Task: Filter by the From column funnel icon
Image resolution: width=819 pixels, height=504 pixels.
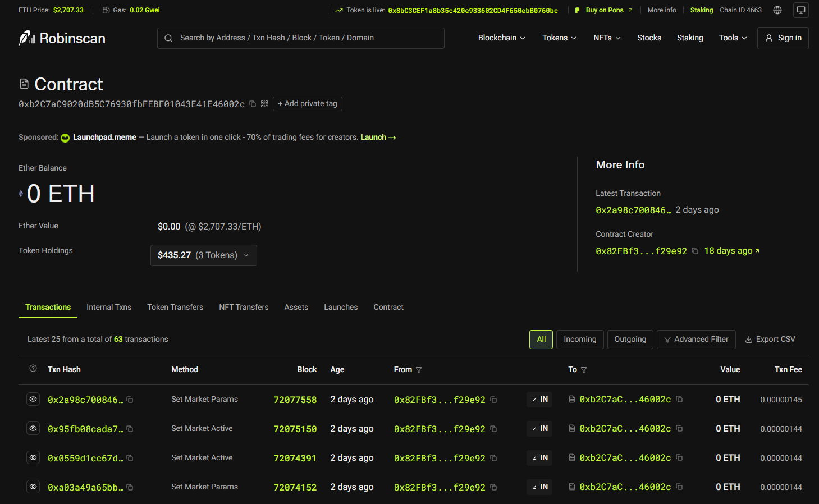Action: coord(419,370)
